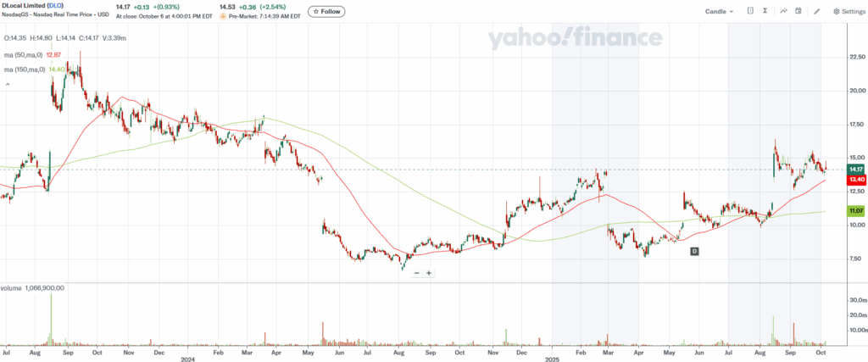Click the comparison line chart icon
This screenshot has width=868, height=362.
pyautogui.click(x=784, y=11)
